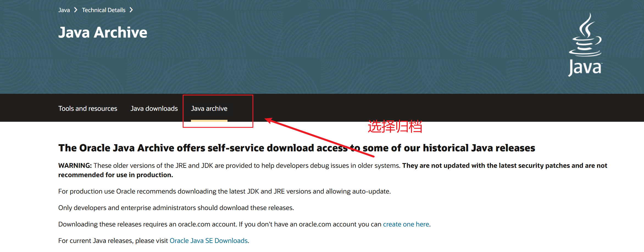Open the Oracle Java SE Downloads link
The width and height of the screenshot is (644, 252).
209,241
